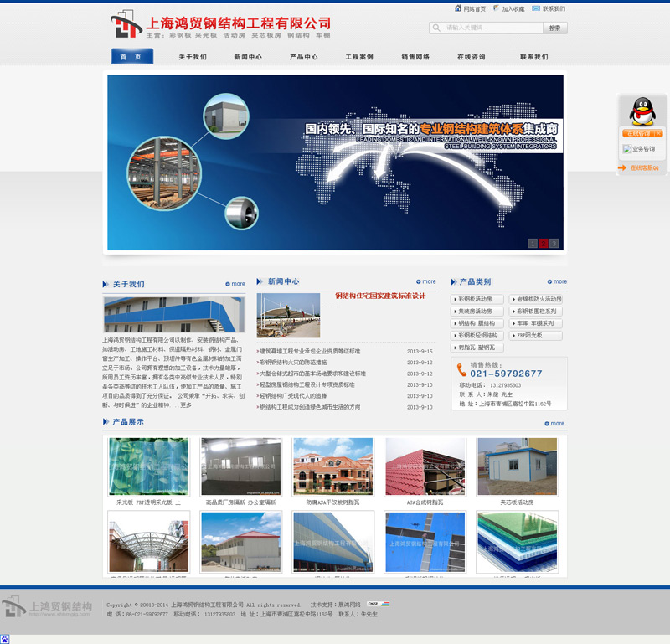Screen dimensions: 670x644
Task: Click the orange arrow beside 在线客服QQ
Action: click(622, 167)
